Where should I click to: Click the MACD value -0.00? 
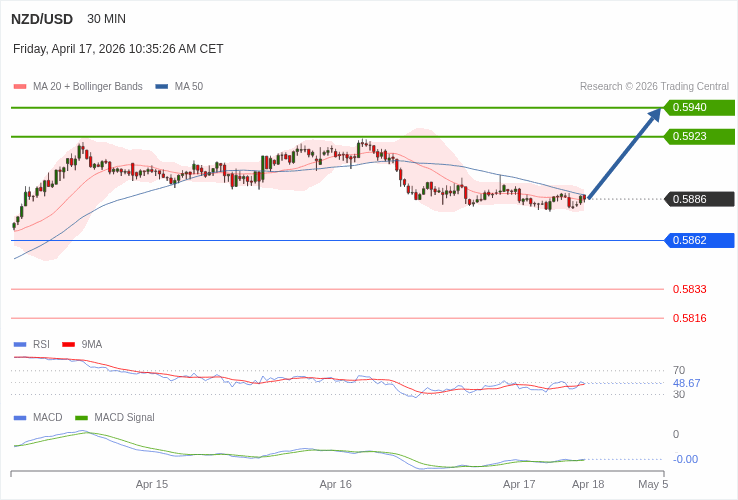coord(685,459)
